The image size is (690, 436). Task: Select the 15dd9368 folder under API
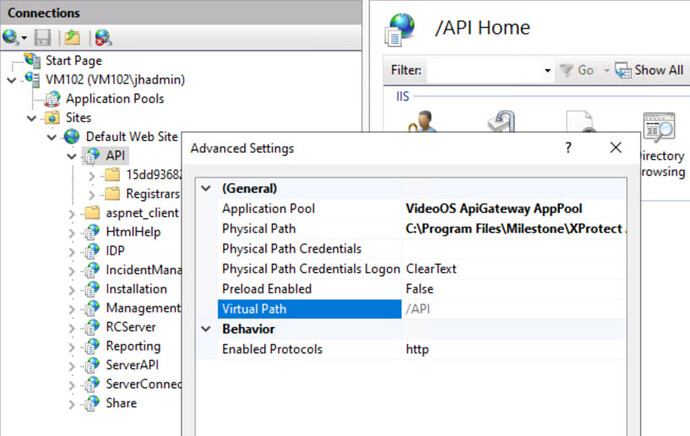pos(153,175)
